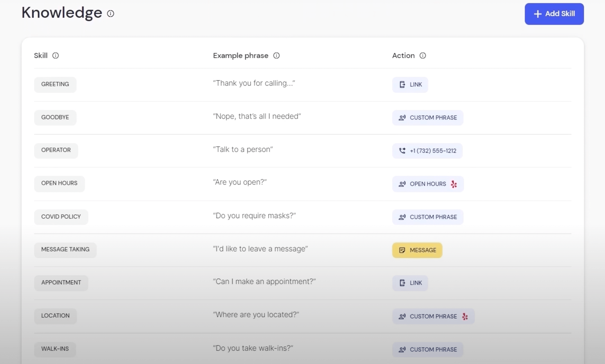Screen dimensions: 605x364
Task: Open the LOCATION skill tag
Action: click(x=55, y=316)
